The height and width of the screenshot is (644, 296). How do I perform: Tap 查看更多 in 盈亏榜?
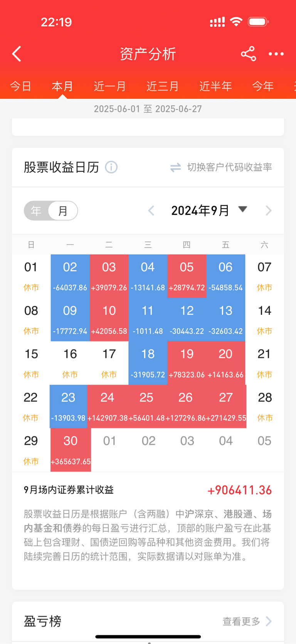(241, 621)
